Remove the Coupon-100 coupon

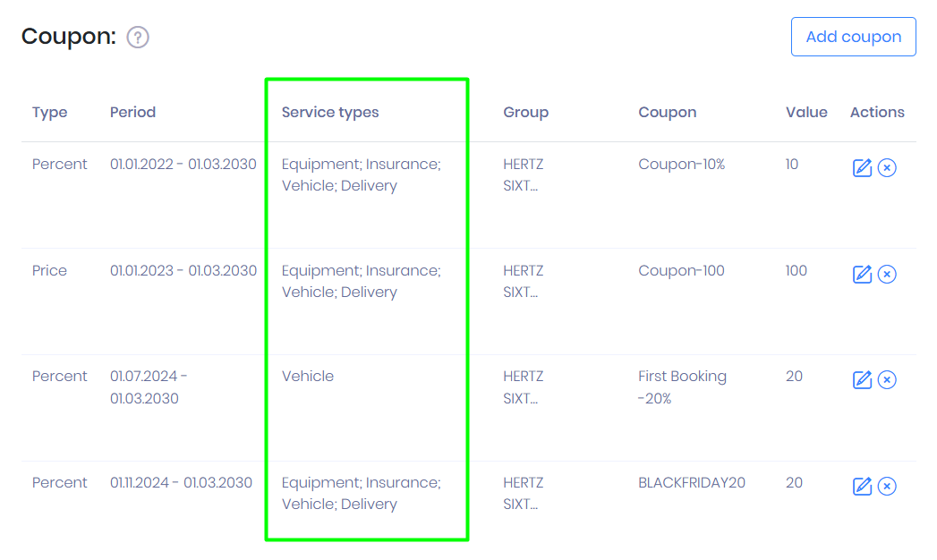(887, 275)
